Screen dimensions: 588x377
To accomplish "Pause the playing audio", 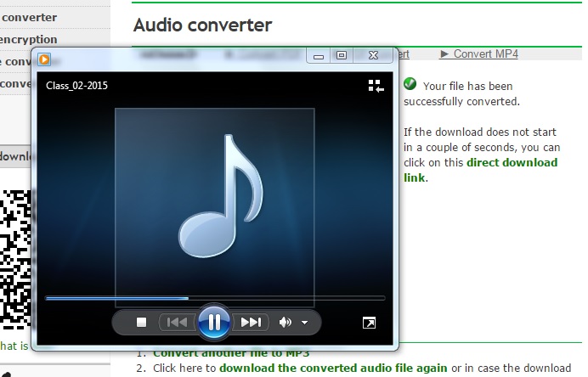I will [x=214, y=322].
